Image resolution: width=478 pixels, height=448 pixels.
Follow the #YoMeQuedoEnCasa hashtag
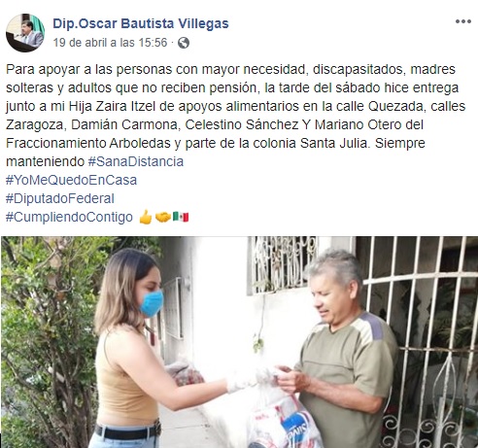tap(71, 180)
